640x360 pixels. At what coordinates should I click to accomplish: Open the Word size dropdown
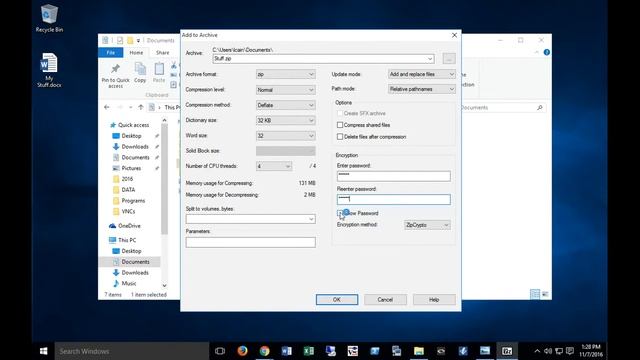tap(286, 136)
